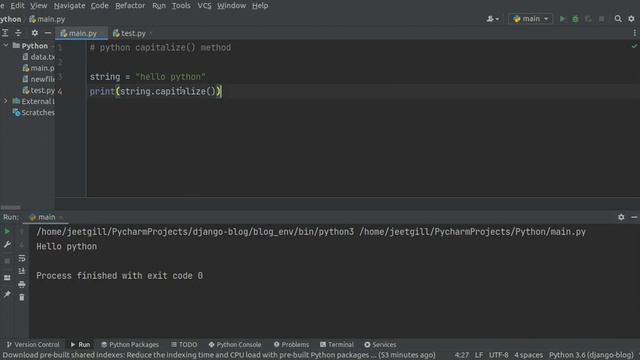The image size is (640, 360).
Task: Open the main run configuration dropdown
Action: pyautogui.click(x=531, y=19)
